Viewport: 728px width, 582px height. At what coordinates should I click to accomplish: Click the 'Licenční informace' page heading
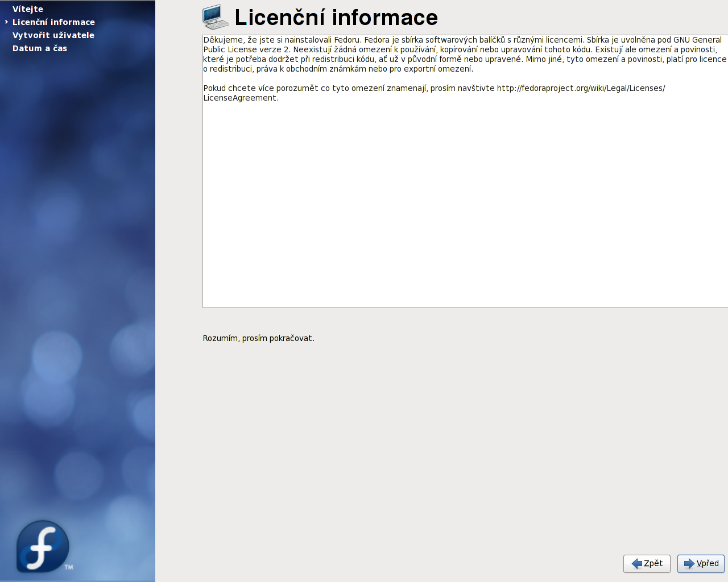coord(336,18)
